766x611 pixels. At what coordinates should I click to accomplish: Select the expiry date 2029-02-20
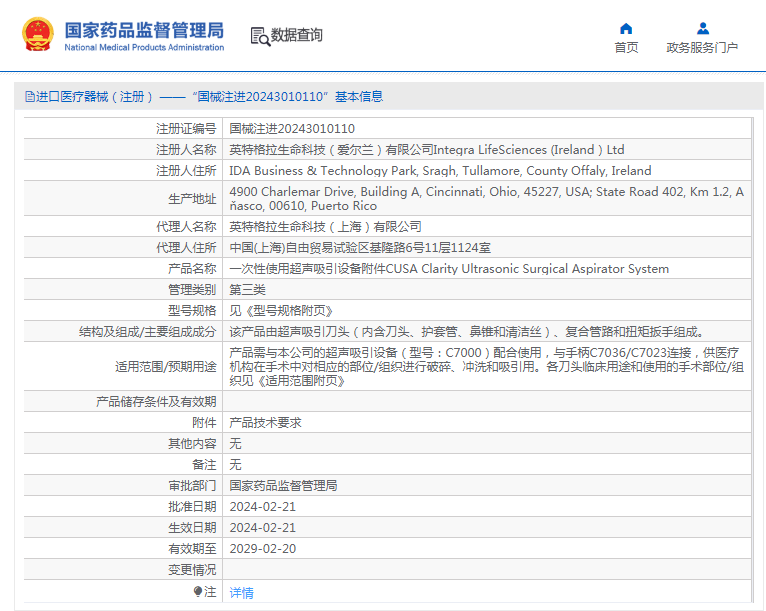263,548
